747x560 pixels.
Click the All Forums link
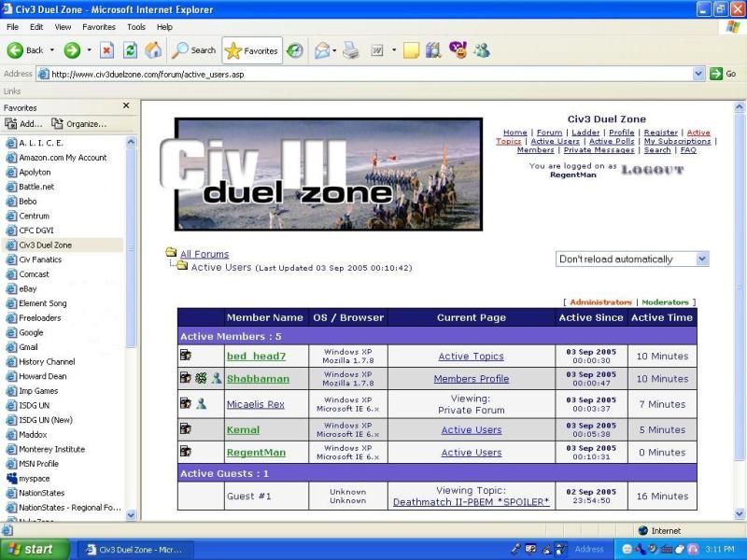pyautogui.click(x=204, y=254)
